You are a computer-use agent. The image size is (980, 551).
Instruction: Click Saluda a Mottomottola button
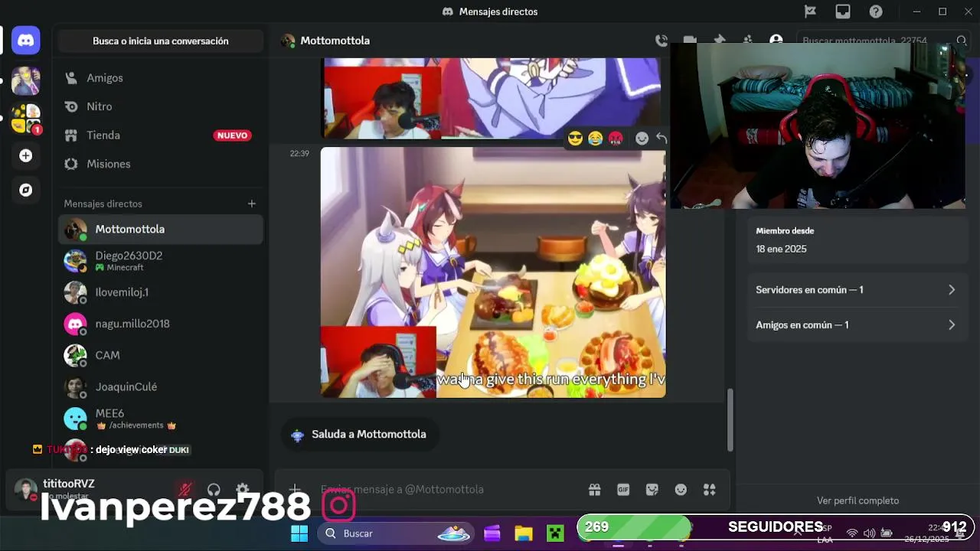pyautogui.click(x=358, y=434)
